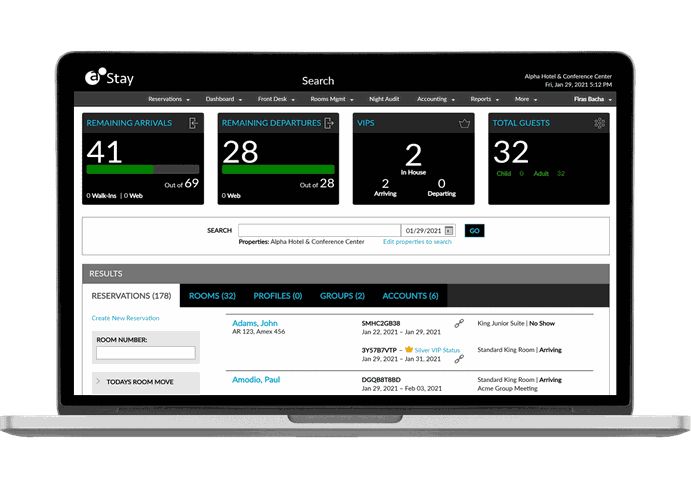
Task: Click the Room Number input field
Action: pyautogui.click(x=145, y=352)
